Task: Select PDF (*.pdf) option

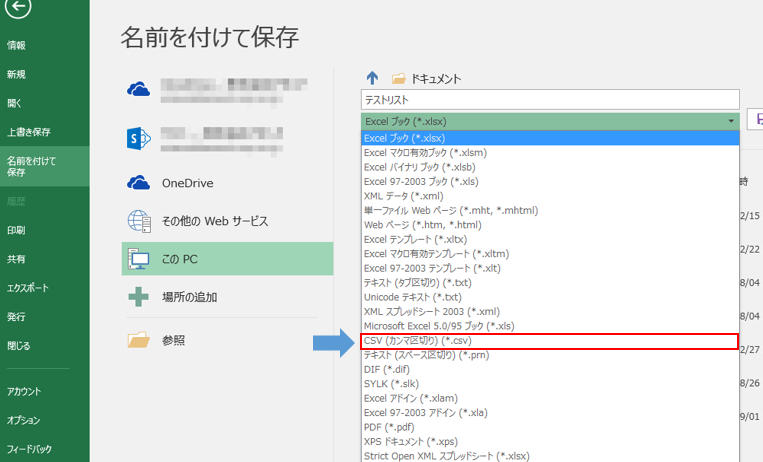Action: (550, 427)
